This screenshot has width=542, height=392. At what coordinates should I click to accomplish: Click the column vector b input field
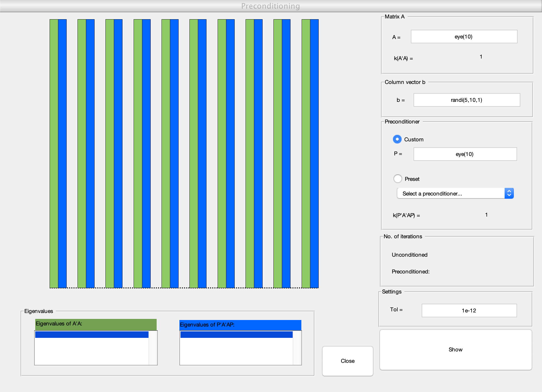pos(466,100)
